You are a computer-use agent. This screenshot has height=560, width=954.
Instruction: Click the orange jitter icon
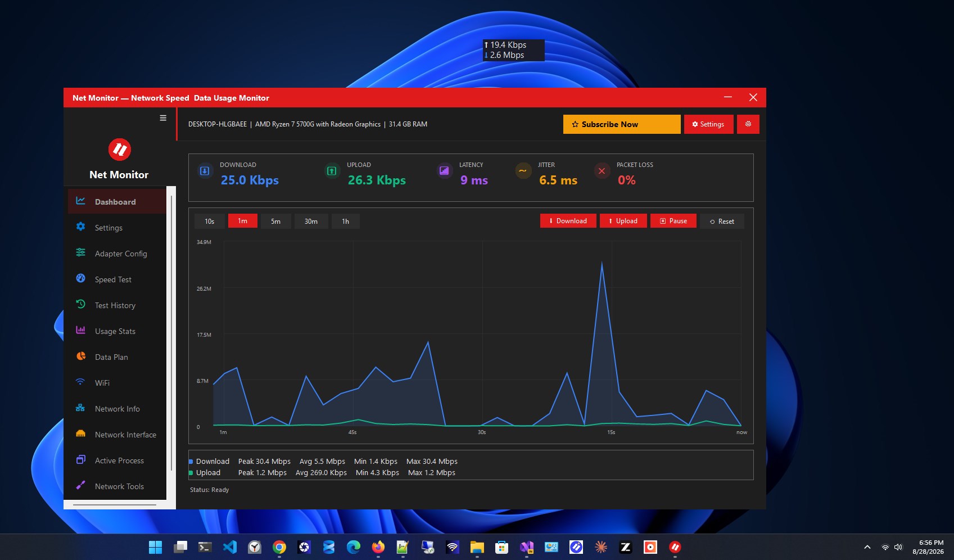point(523,171)
